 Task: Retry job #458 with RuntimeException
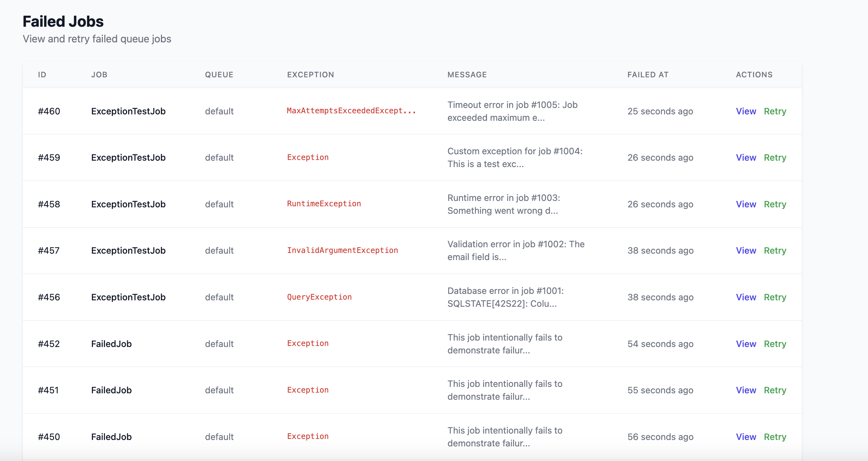click(775, 204)
